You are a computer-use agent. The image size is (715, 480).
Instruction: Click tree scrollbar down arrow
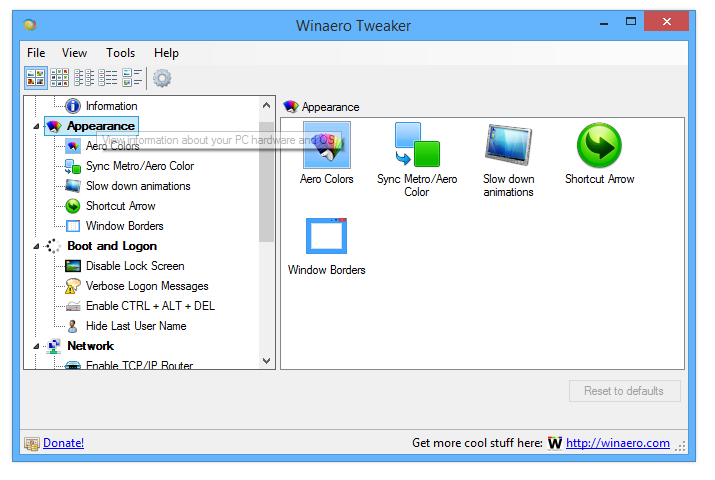267,361
